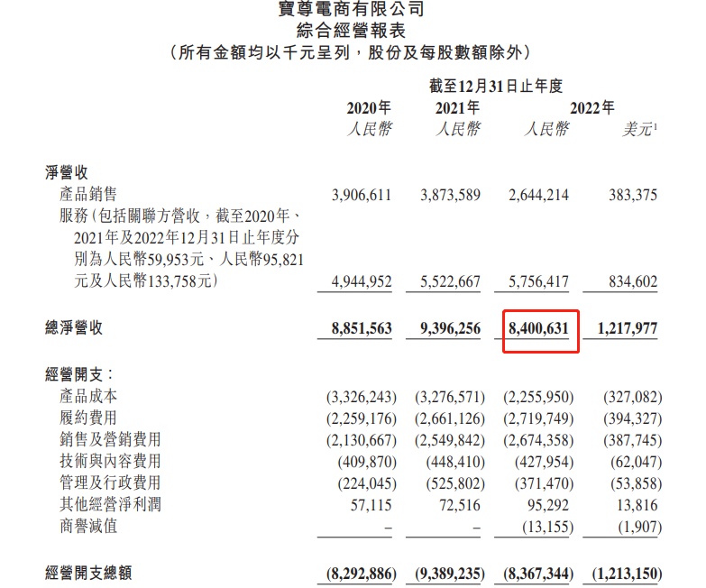Click the 商譽減值 row label
Screen dimensions: 706x588
[88, 526]
